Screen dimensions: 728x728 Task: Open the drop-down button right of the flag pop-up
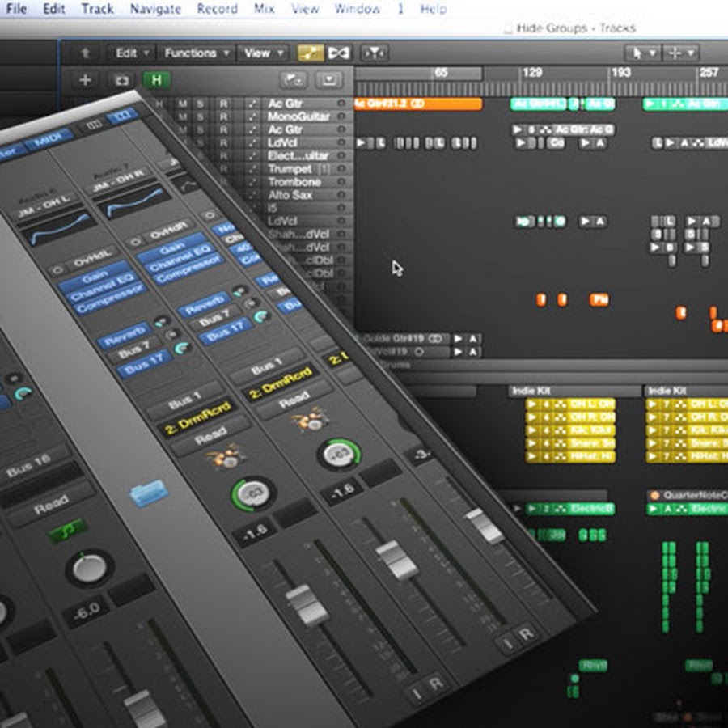coord(329,80)
